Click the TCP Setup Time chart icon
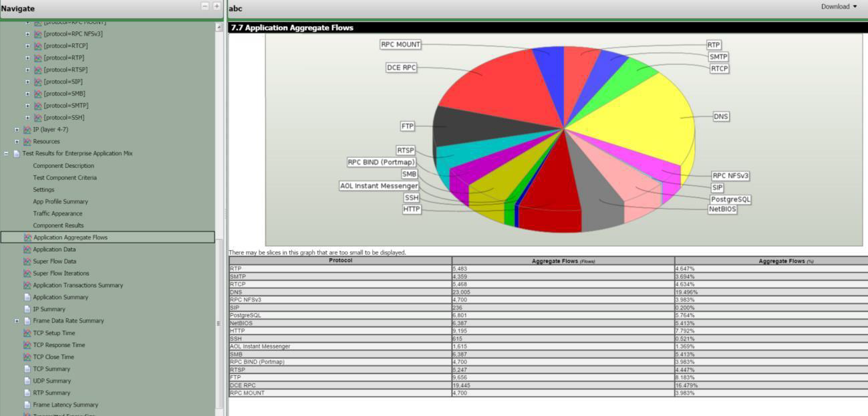The height and width of the screenshot is (416, 868). [x=27, y=333]
